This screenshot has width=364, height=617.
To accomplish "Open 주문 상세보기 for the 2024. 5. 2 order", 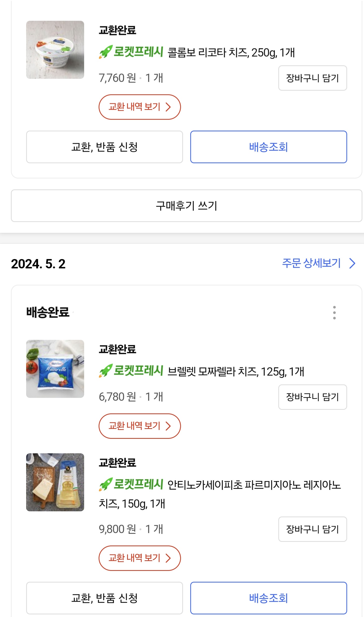I will 318,263.
